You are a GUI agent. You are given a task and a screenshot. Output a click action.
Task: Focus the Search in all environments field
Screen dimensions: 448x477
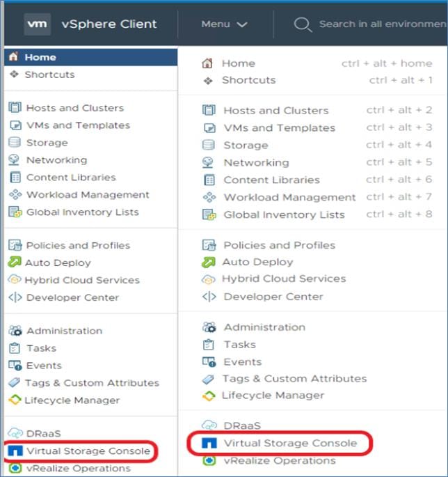tap(383, 24)
